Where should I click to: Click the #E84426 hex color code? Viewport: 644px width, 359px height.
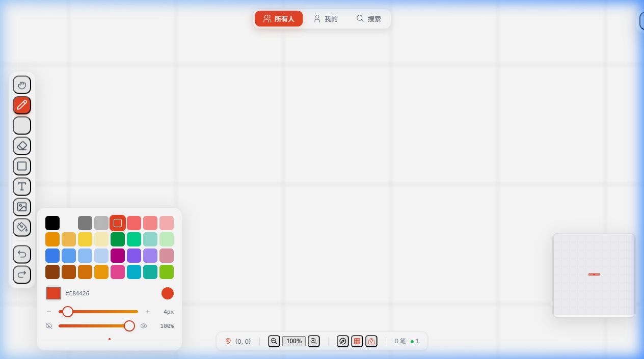pyautogui.click(x=77, y=293)
